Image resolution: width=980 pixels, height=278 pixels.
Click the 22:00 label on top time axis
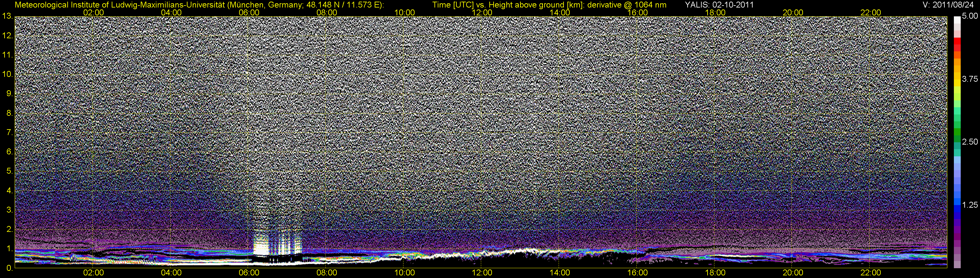[871, 12]
